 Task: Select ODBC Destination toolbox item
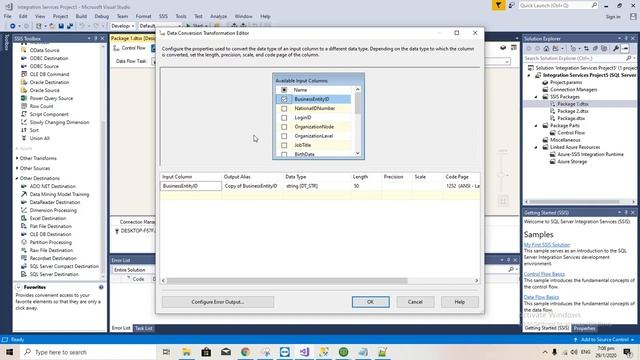[49, 58]
